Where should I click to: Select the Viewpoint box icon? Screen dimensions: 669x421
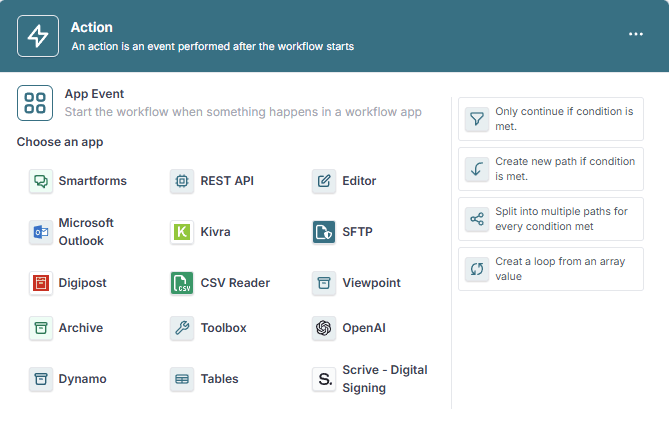[x=324, y=283]
